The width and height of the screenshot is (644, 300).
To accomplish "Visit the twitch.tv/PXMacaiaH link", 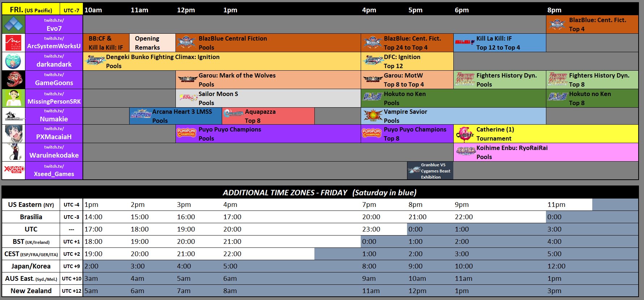I will tap(54, 134).
